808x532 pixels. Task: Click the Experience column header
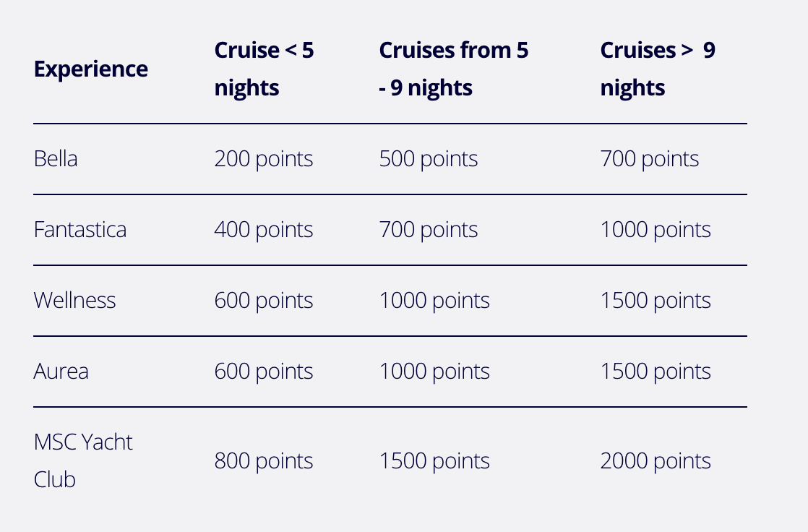(91, 69)
